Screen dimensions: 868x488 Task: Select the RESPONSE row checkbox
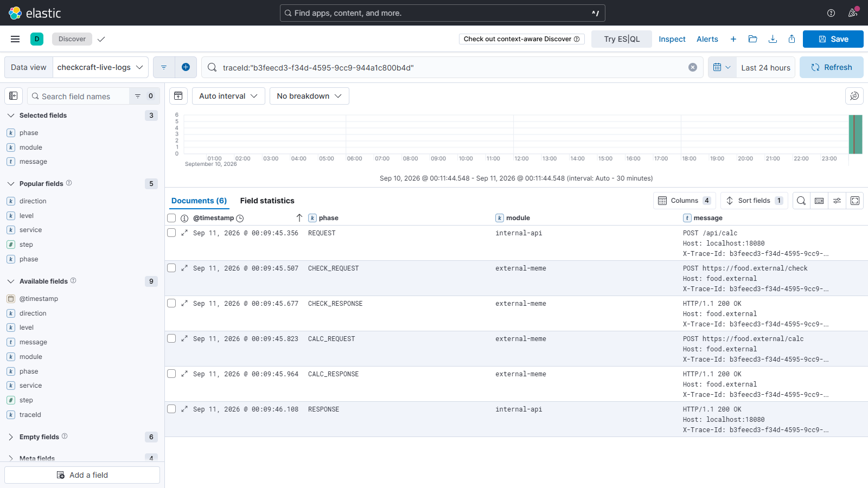171,409
